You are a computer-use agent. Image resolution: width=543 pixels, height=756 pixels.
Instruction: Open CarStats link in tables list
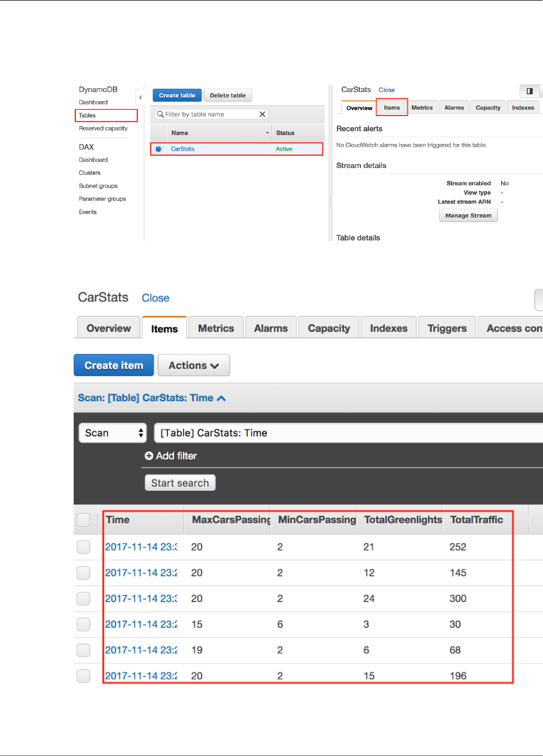(182, 149)
